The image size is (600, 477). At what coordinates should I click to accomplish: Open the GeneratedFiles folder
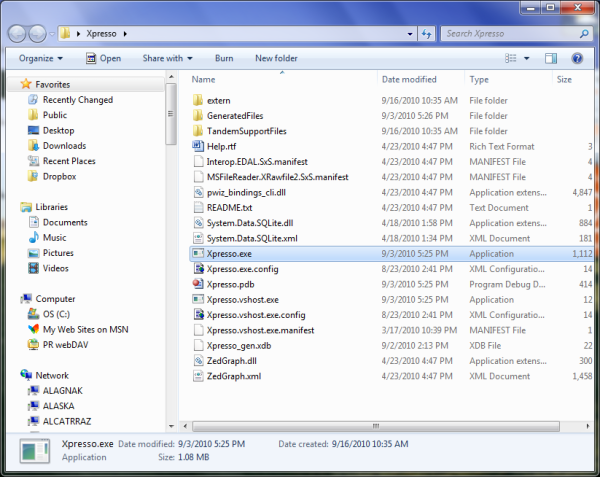coord(235,116)
